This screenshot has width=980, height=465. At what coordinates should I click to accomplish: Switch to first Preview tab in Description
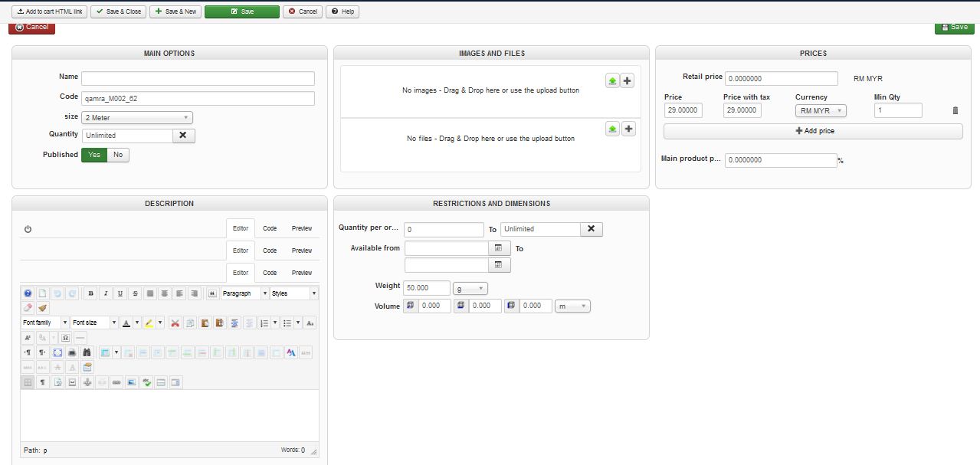pos(302,228)
